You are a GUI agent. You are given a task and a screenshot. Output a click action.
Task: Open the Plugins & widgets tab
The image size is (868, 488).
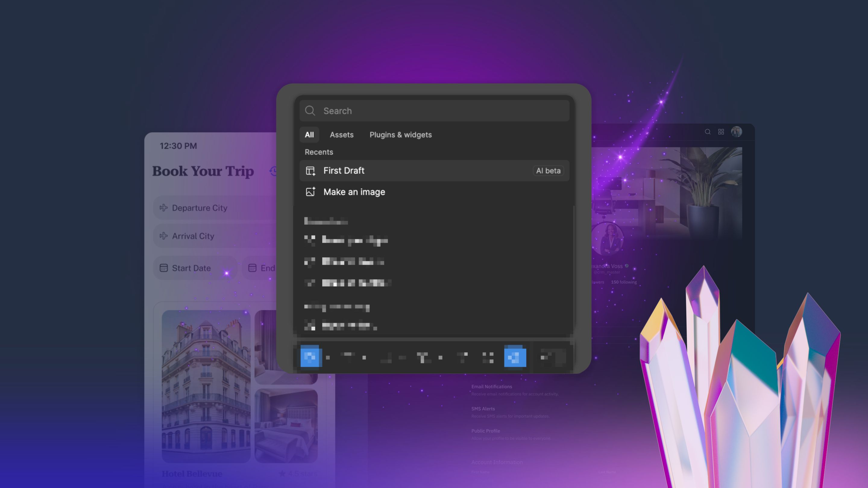click(x=400, y=135)
